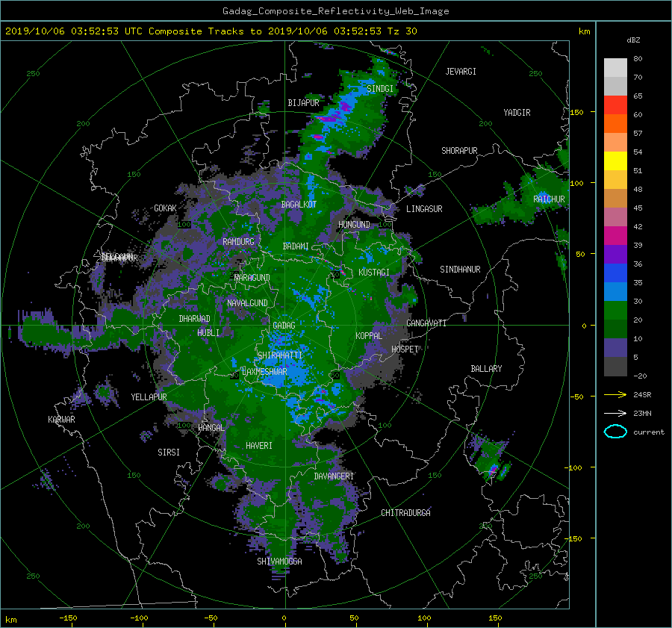Click the yellow 24SR arrow legend icon
The width and height of the screenshot is (672, 628).
615,394
